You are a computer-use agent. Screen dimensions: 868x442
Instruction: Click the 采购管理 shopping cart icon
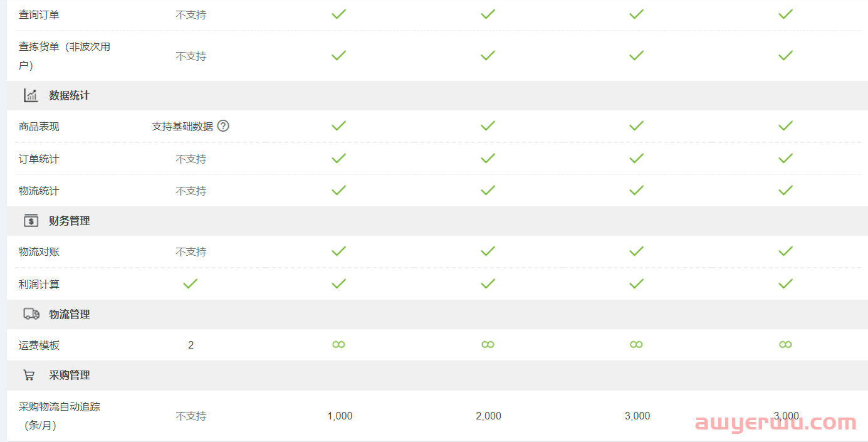pyautogui.click(x=29, y=375)
